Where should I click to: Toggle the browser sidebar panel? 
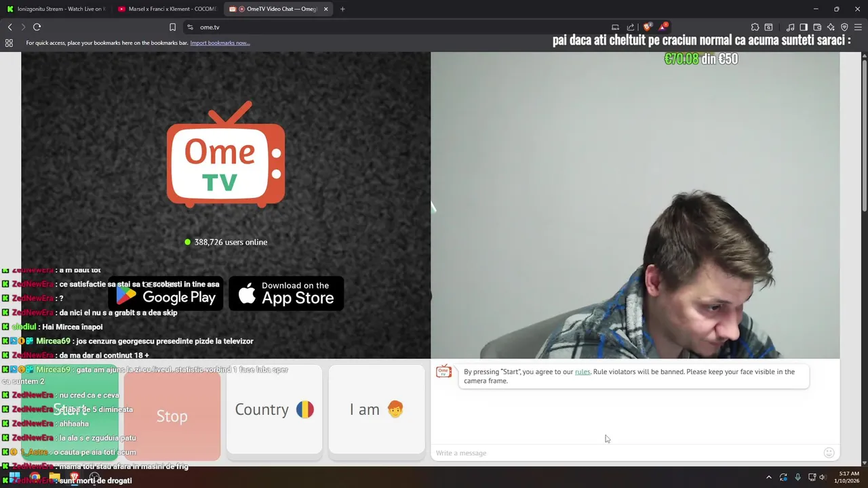pos(804,27)
